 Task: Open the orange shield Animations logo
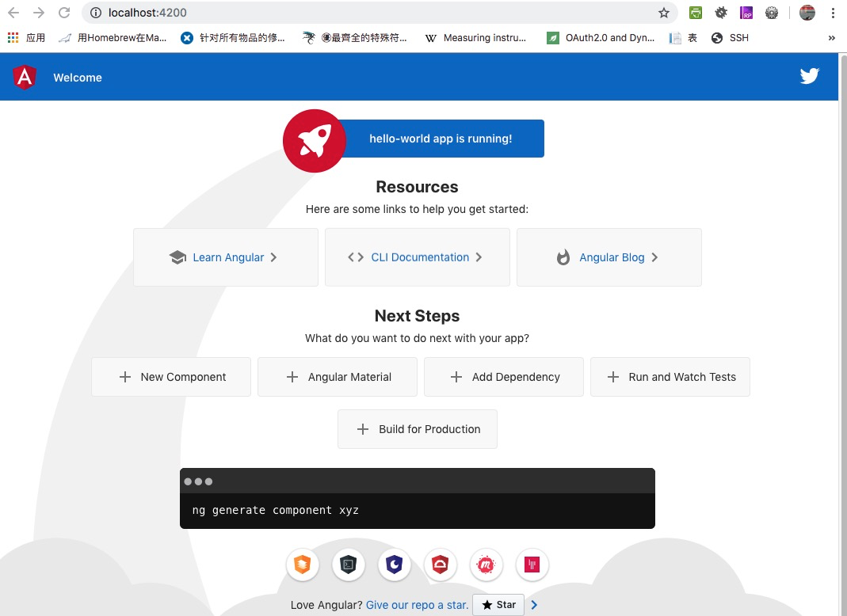[303, 565]
